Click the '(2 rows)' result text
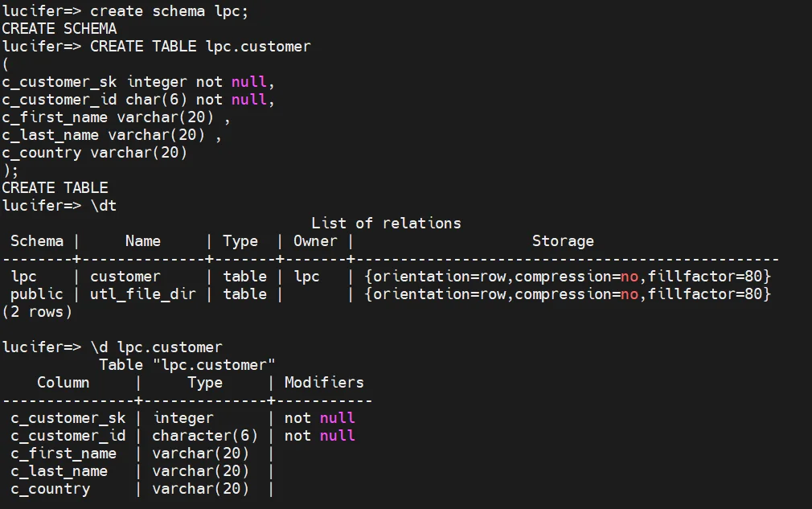 pos(37,312)
